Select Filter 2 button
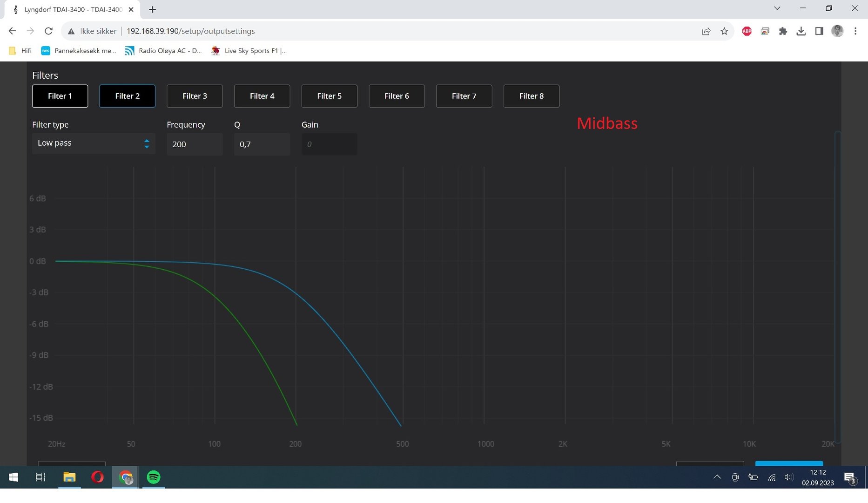Viewport: 868px width, 503px height. click(x=128, y=96)
